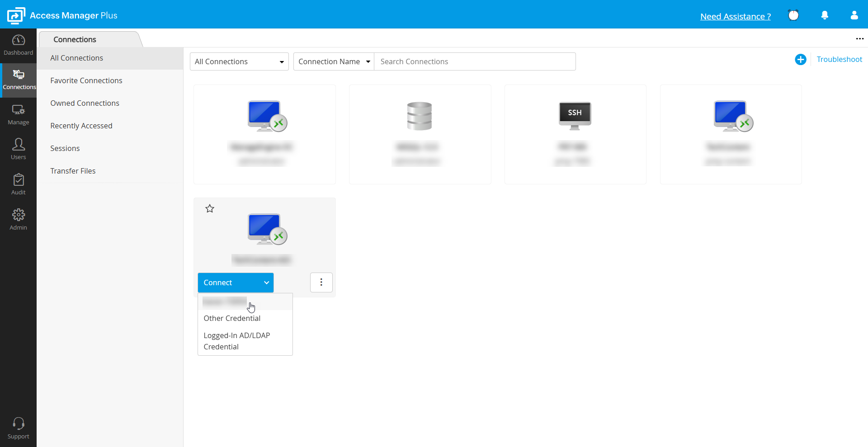Toggle the favorite star on the connection card
Screen dimensions: 868x447
pos(209,208)
